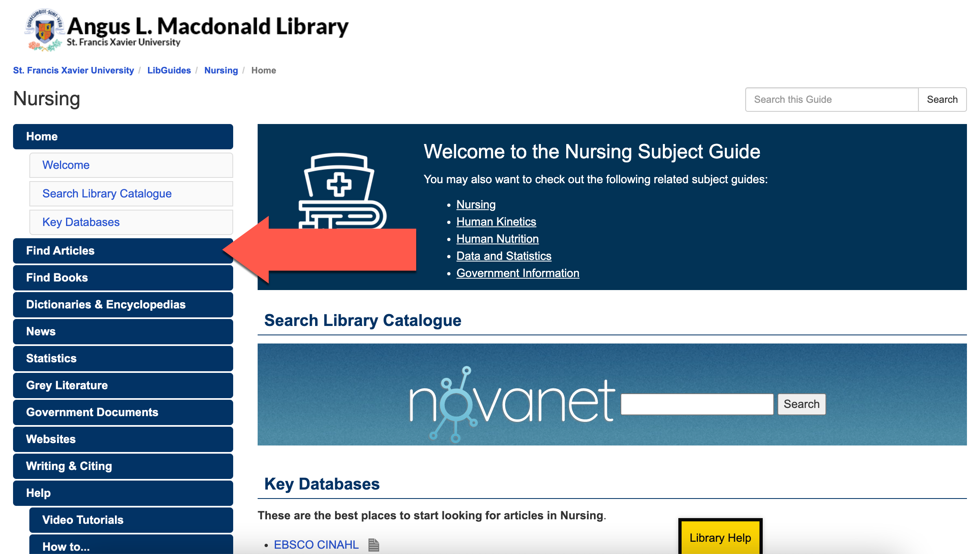Open Data and Statistics guide link
The height and width of the screenshot is (554, 980).
(x=504, y=256)
